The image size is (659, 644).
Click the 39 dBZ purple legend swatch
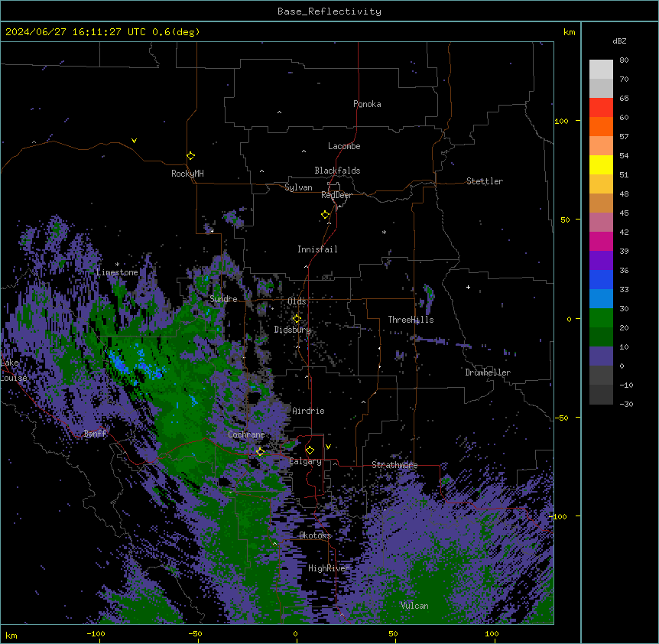tap(601, 261)
